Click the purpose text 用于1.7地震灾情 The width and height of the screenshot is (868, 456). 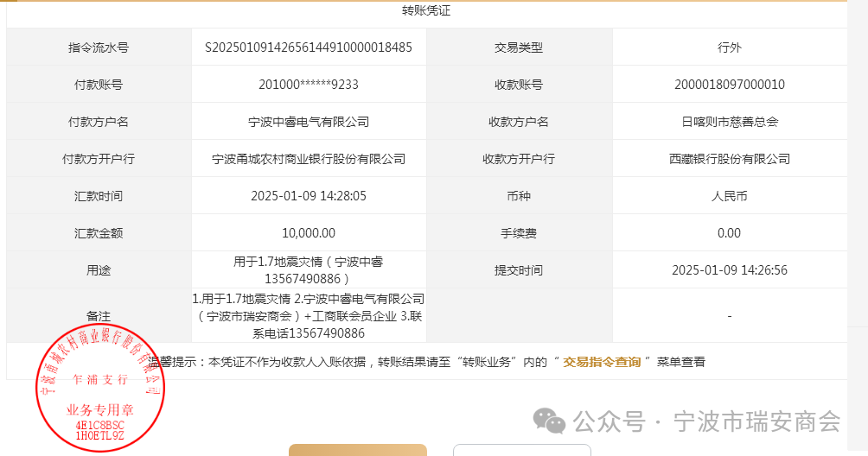point(309,269)
